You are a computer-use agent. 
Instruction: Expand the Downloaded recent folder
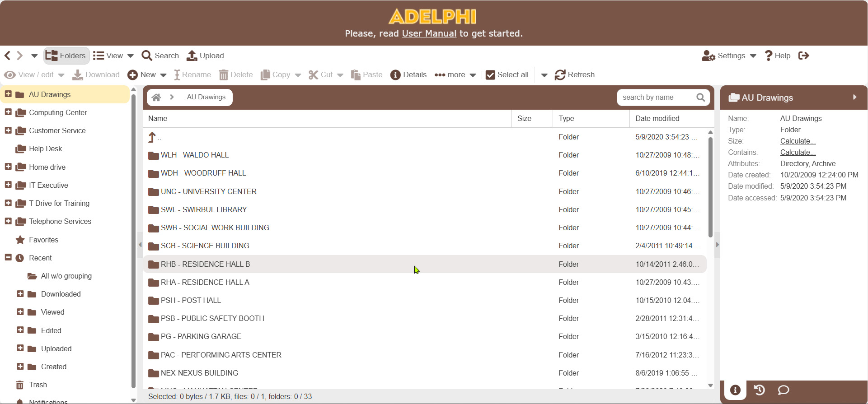click(20, 293)
